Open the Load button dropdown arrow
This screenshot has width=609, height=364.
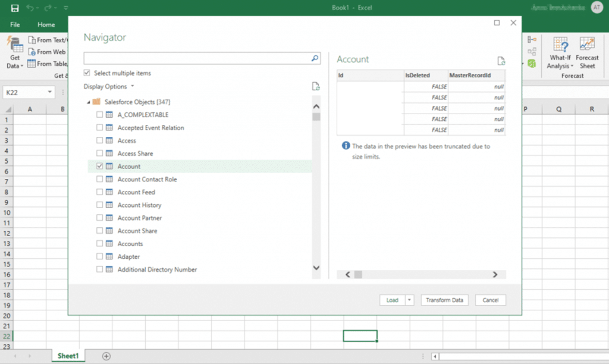(x=409, y=300)
